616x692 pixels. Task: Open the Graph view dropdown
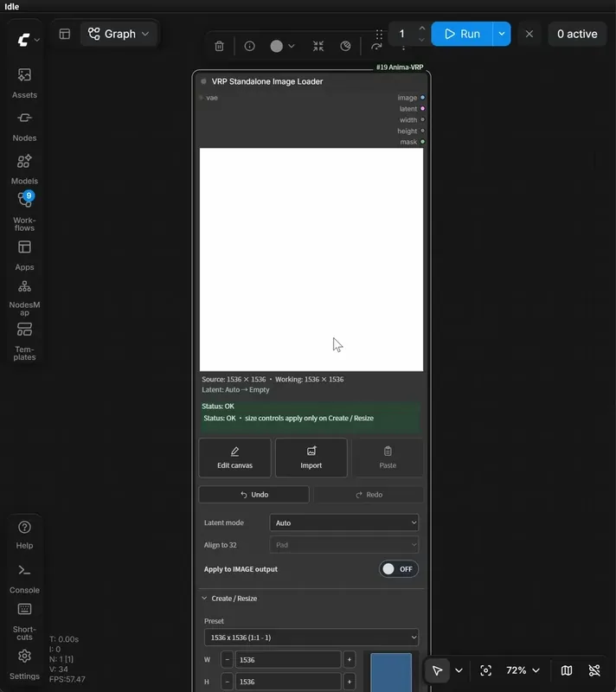click(119, 34)
